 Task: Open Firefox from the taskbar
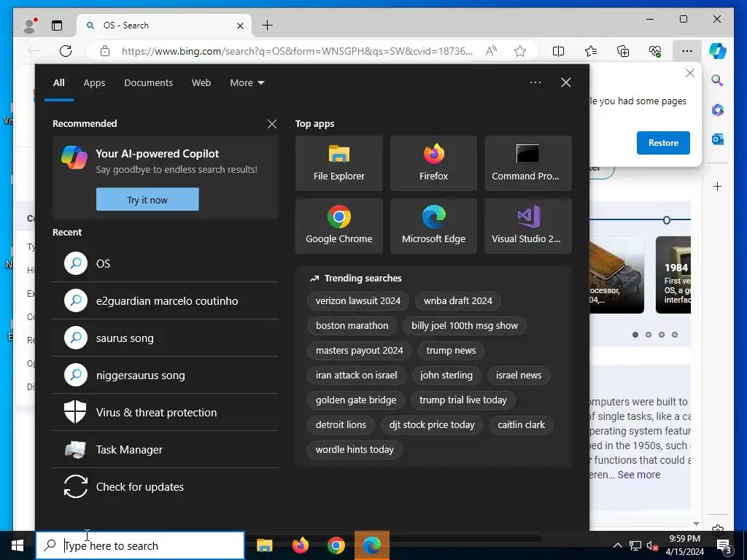click(300, 545)
